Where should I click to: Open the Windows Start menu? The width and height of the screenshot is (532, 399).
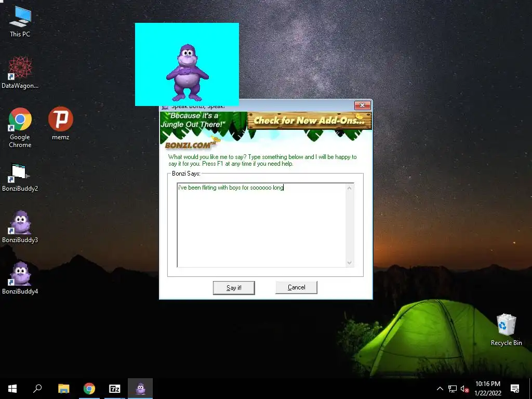pos(12,389)
